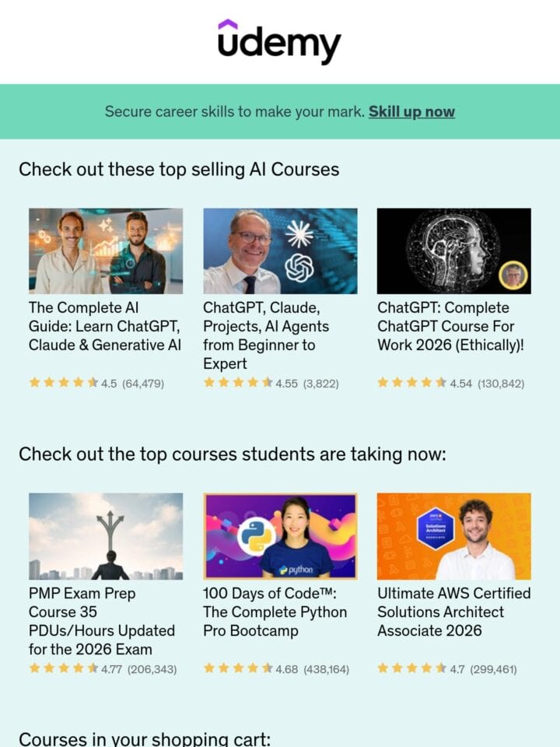The height and width of the screenshot is (747, 560).
Task: Open the Skill up now link
Action: coord(411,111)
